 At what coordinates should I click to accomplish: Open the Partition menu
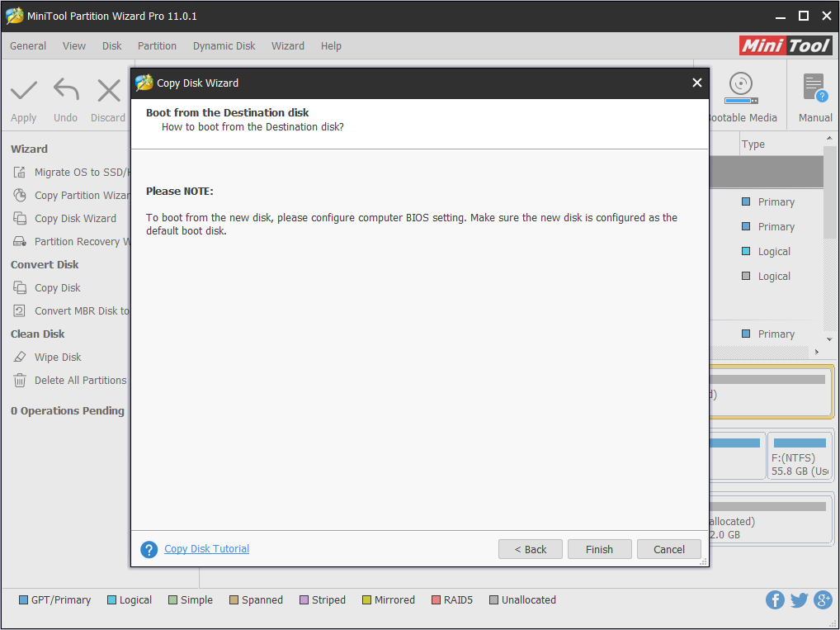[157, 46]
